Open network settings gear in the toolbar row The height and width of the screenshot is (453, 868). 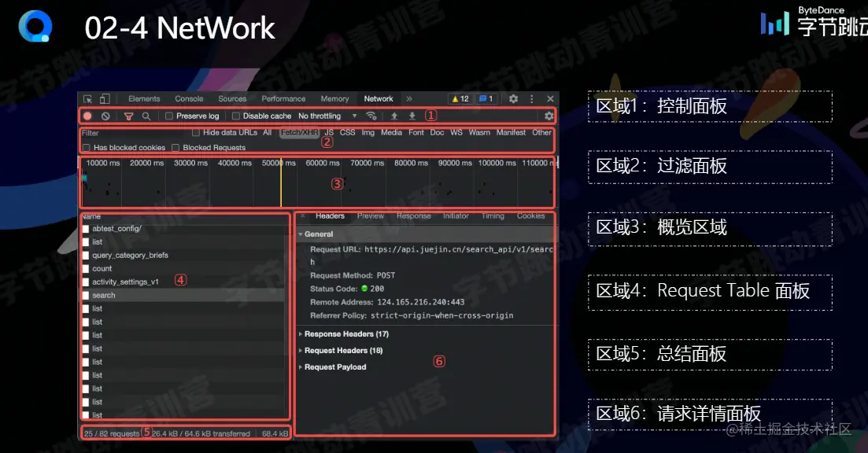coord(549,116)
